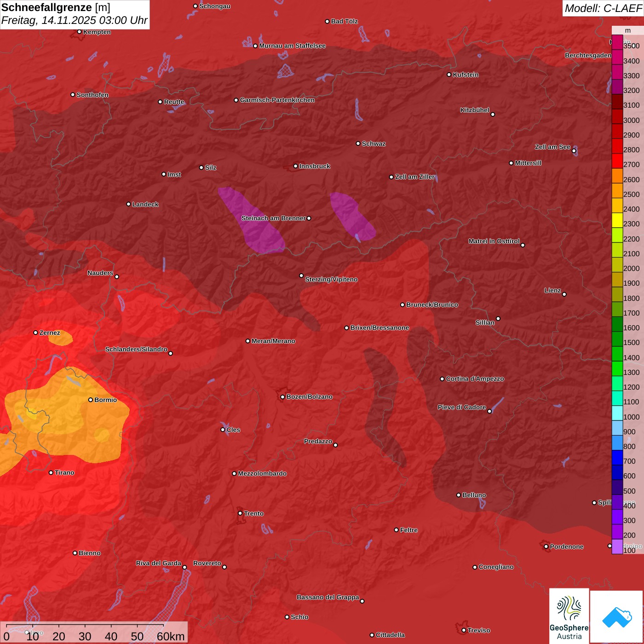Image resolution: width=644 pixels, height=644 pixels.
Task: Select the Murnau am Staffelsee label
Action: [x=292, y=46]
